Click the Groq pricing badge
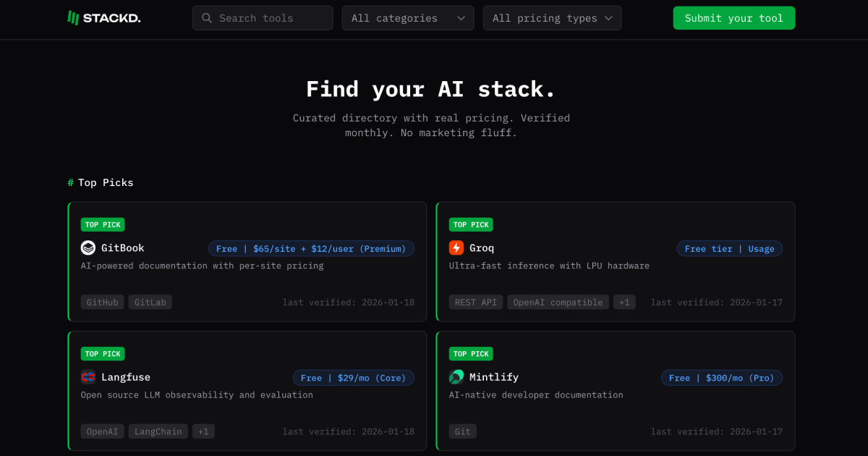 point(729,248)
